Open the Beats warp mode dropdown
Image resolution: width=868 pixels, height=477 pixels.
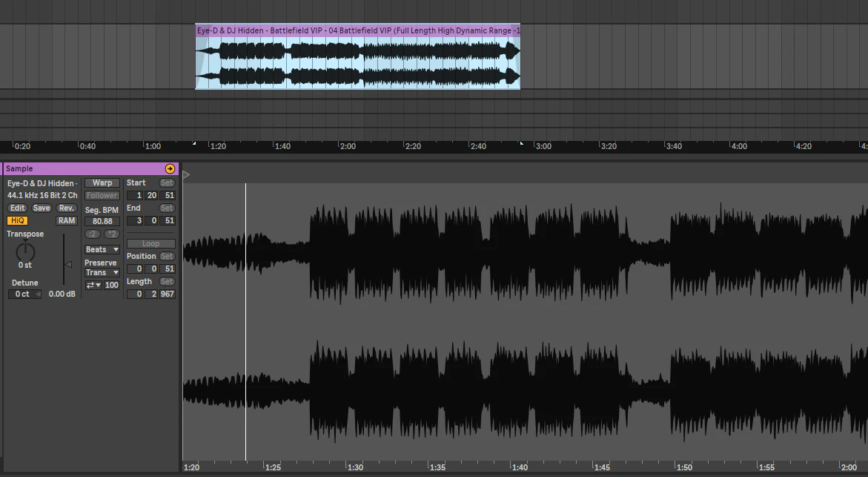102,250
